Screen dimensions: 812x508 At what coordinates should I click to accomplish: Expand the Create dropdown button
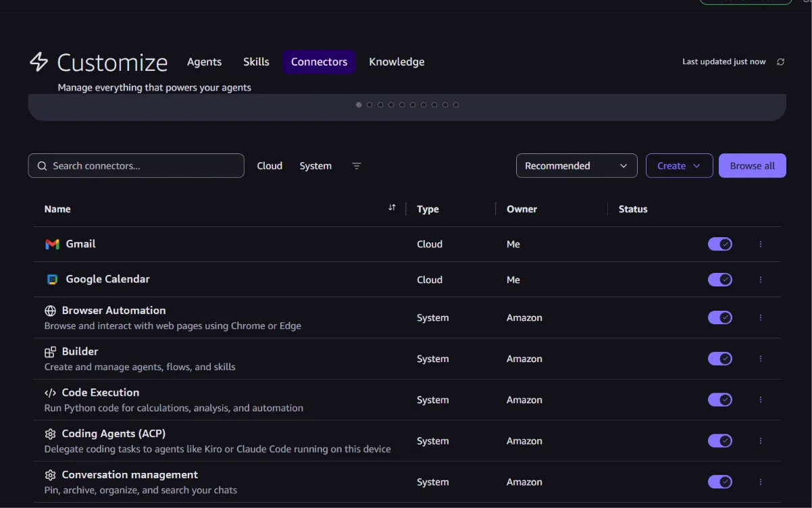680,166
